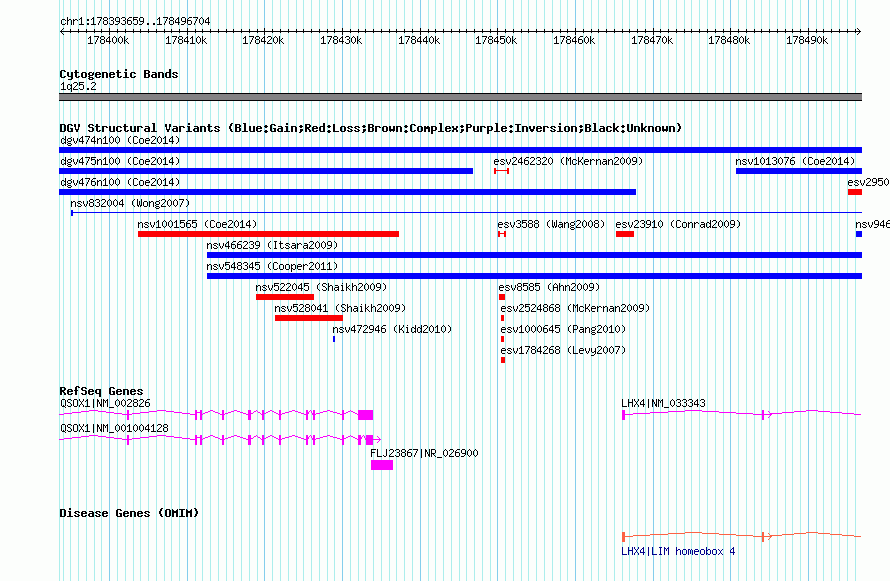Click the right arrow end of ruler
The image size is (890, 581).
(859, 32)
